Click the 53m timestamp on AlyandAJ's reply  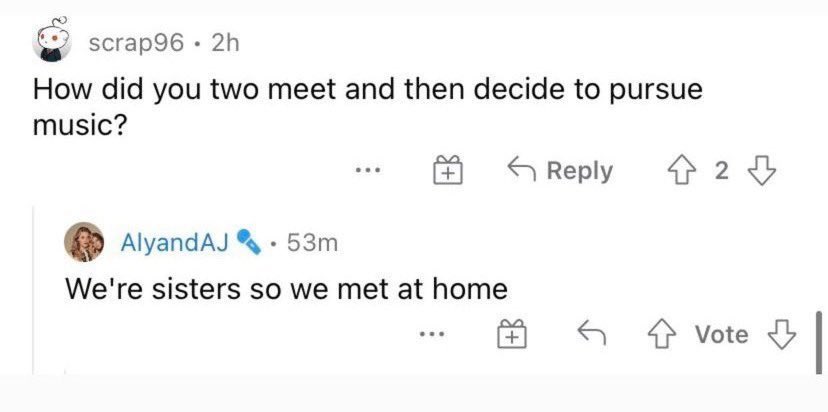pos(311,242)
